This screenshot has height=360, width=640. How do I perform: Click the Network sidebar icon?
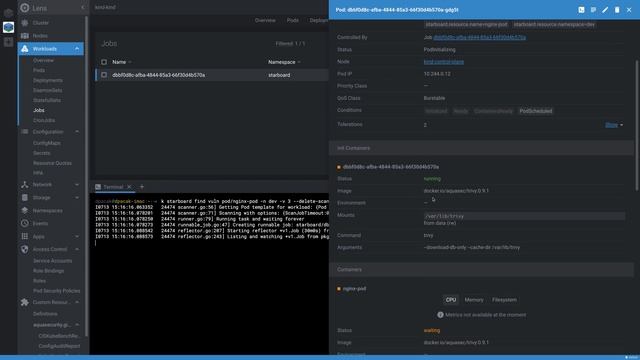[24, 184]
